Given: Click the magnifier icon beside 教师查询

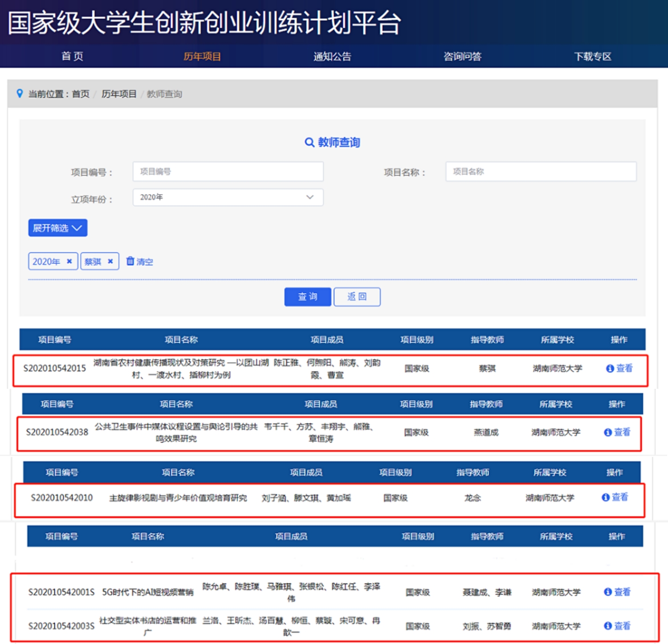Looking at the screenshot, I should coord(309,143).
